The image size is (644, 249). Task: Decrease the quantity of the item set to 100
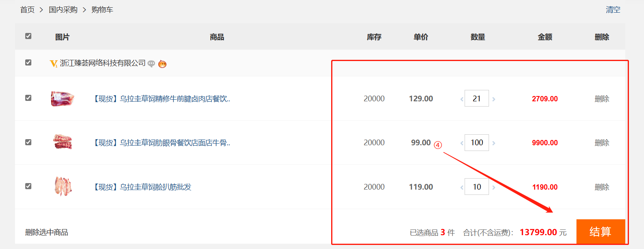coord(462,143)
